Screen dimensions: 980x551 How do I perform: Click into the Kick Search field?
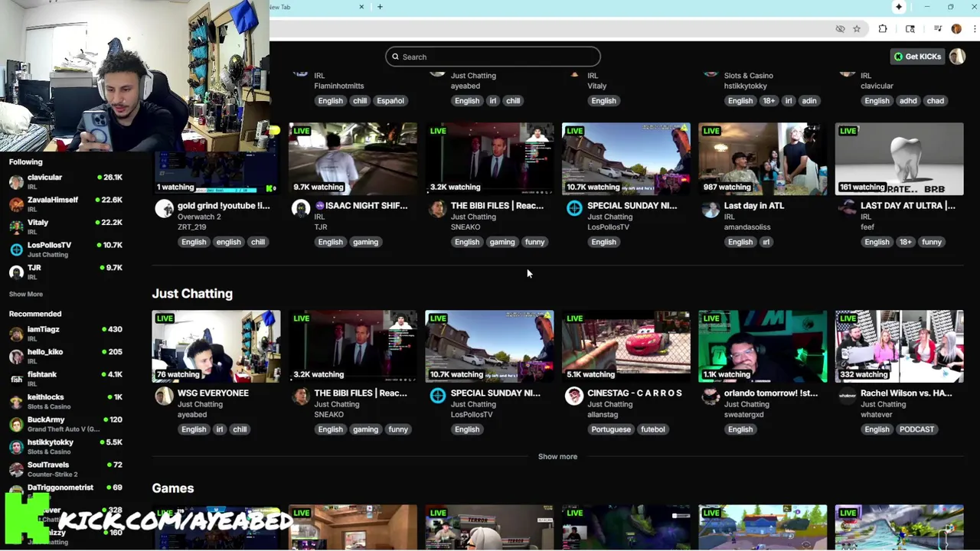(x=493, y=57)
